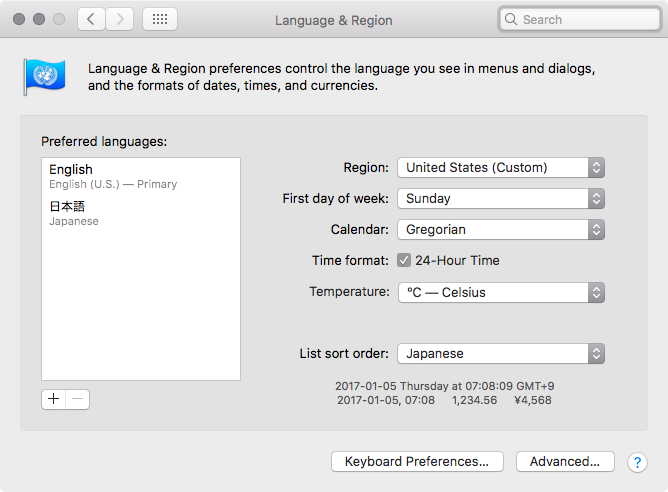Click the forward navigation arrow
668x492 pixels.
click(119, 19)
